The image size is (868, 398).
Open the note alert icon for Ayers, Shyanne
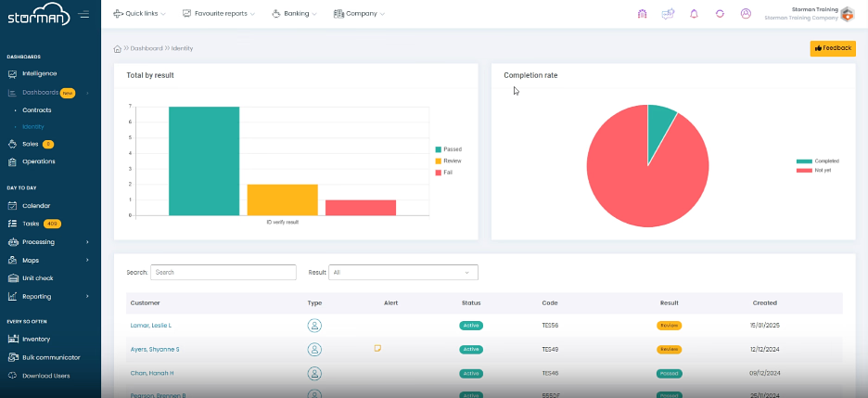click(377, 348)
